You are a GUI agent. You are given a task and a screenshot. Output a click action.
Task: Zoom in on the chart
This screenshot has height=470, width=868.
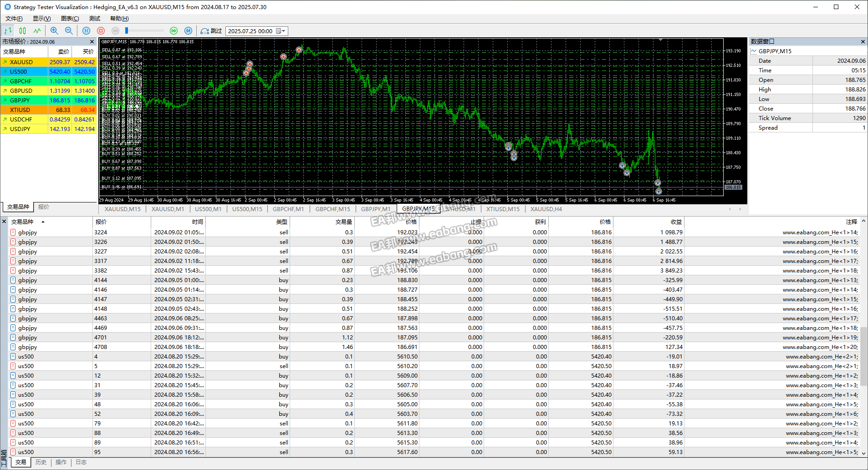54,31
